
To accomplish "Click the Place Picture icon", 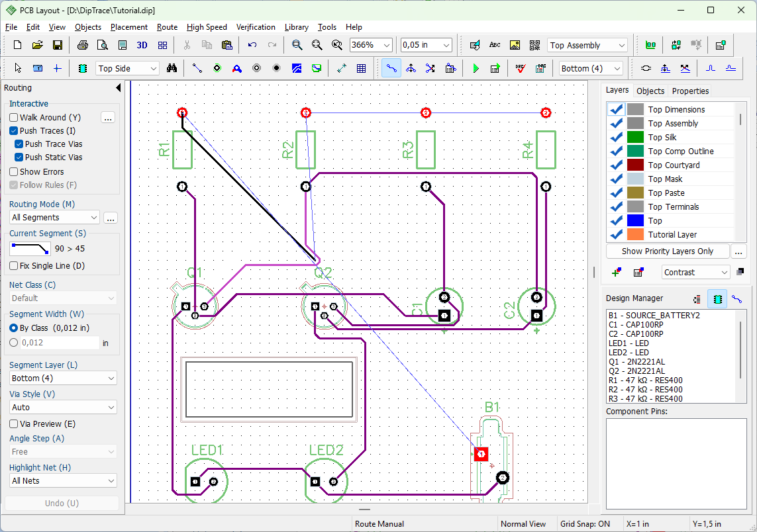I will [515, 45].
